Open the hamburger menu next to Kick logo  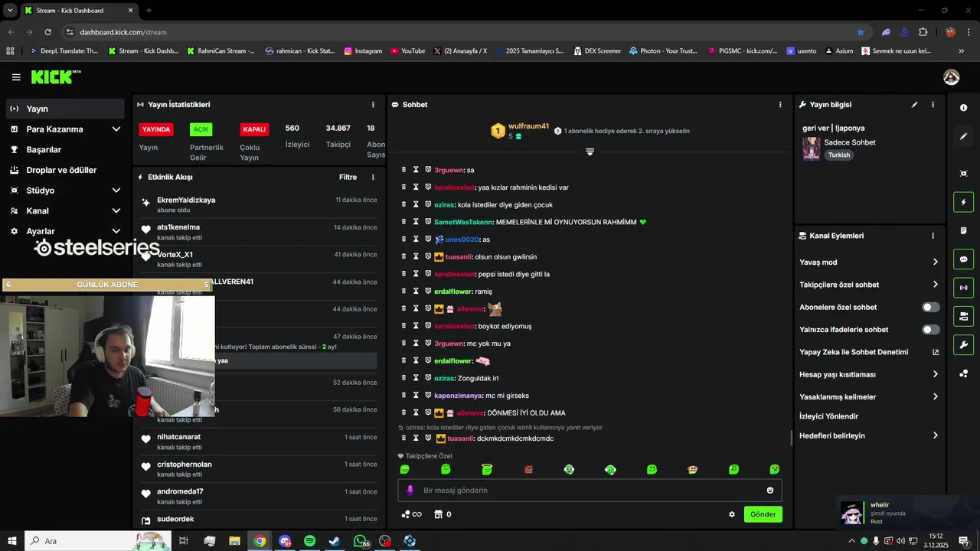click(16, 77)
